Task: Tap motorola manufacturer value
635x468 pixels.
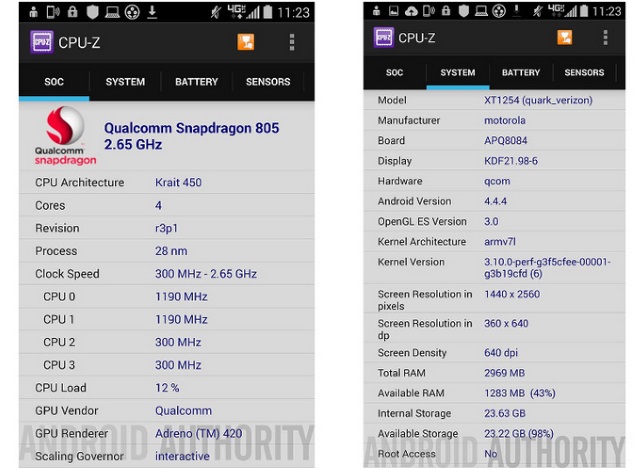Action: pos(505,120)
